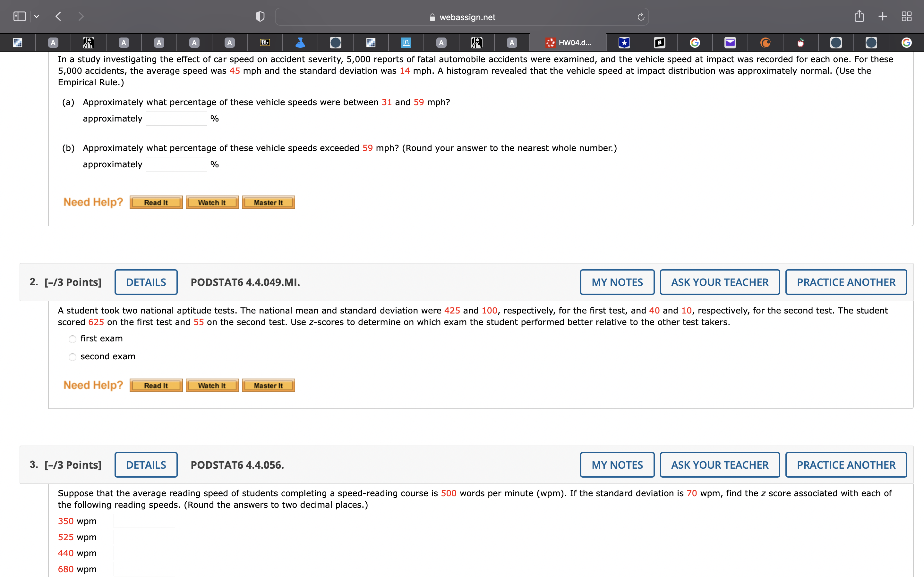This screenshot has width=924, height=577.
Task: Open the sidebar dropdown chevron
Action: tap(37, 16)
